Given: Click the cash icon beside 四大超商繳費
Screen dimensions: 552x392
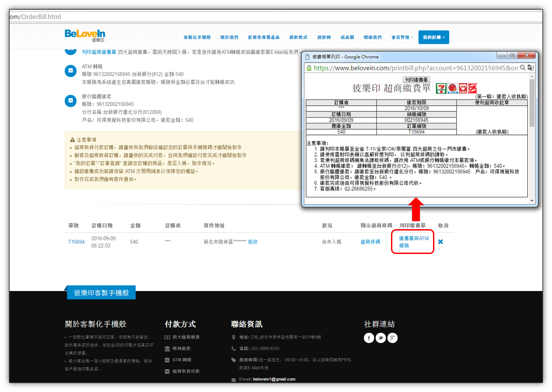Looking at the screenshot, I should (x=167, y=337).
